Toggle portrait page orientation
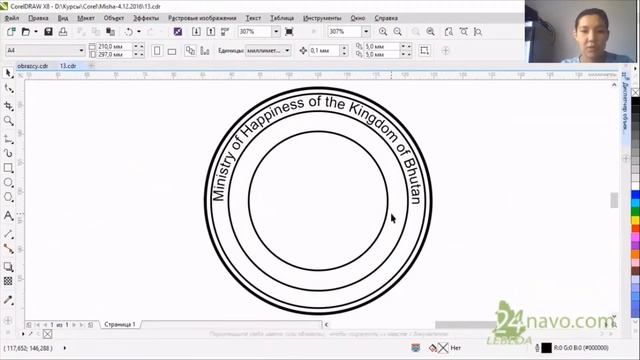 coord(157,51)
